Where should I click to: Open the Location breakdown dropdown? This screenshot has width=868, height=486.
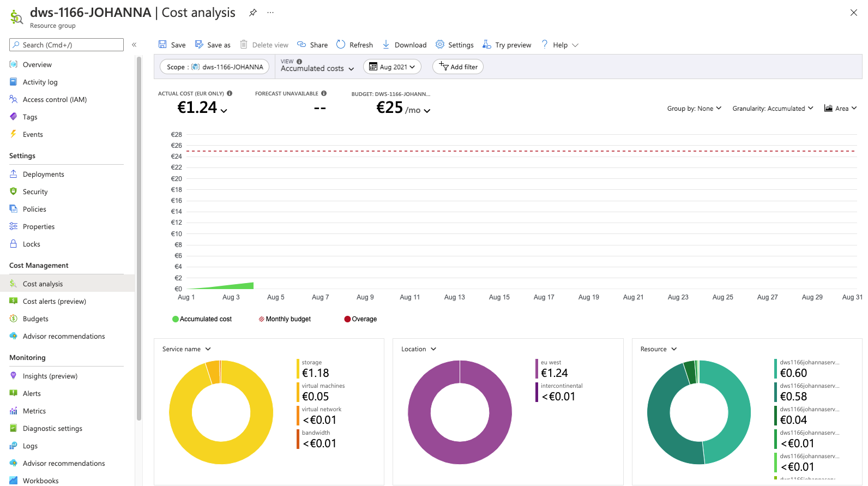pyautogui.click(x=419, y=349)
